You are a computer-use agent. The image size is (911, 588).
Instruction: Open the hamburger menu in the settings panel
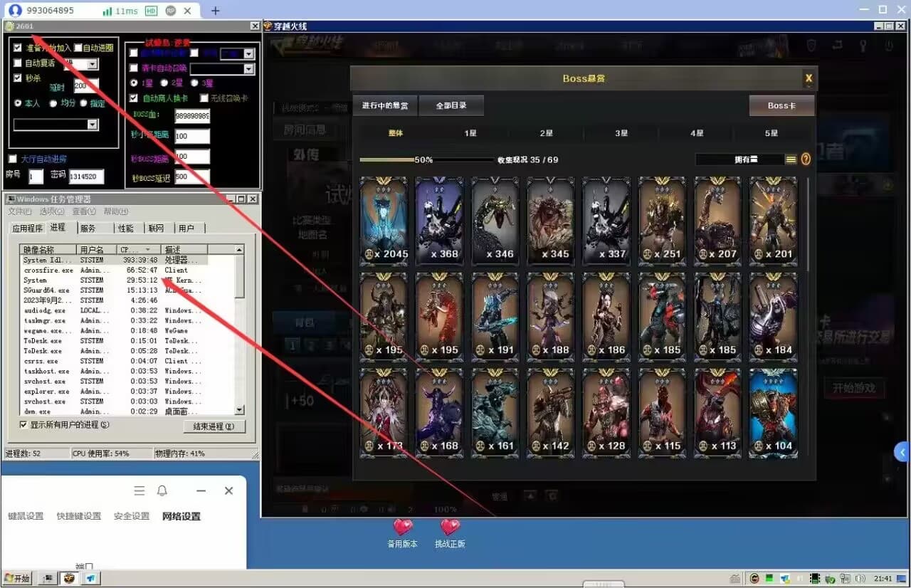[x=139, y=490]
